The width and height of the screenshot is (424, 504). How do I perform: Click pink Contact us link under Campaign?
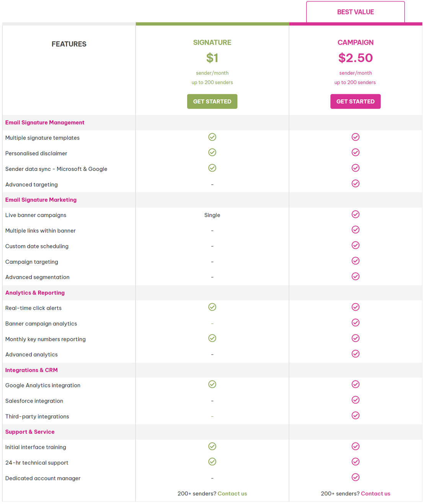coord(375,494)
